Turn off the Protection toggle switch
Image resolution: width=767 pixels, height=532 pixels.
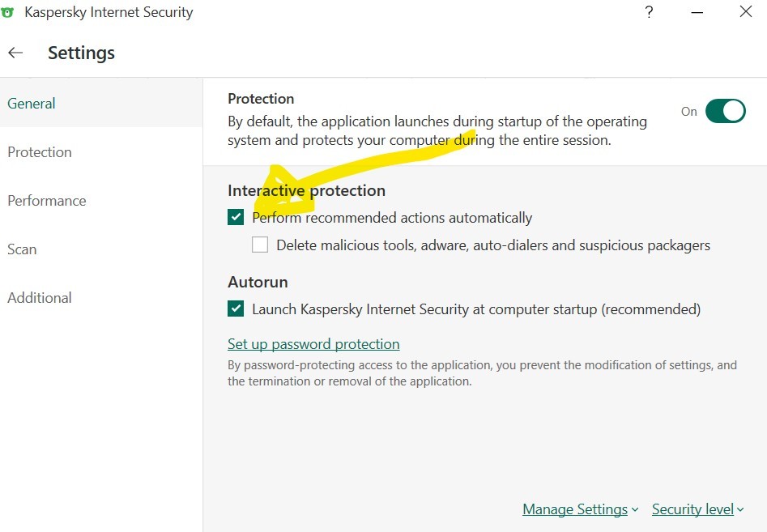coord(725,111)
